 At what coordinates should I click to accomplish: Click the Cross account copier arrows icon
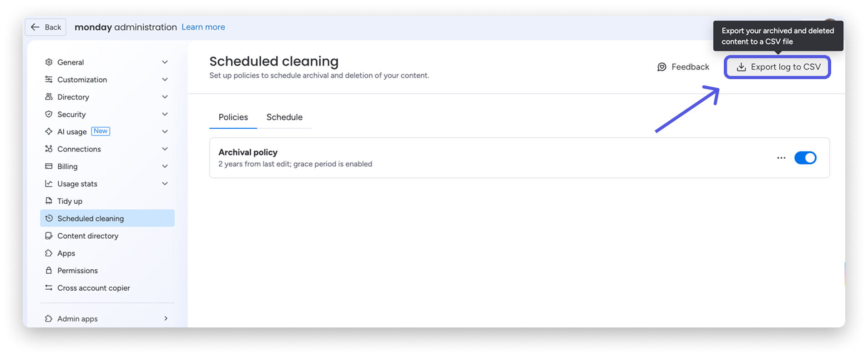click(49, 288)
